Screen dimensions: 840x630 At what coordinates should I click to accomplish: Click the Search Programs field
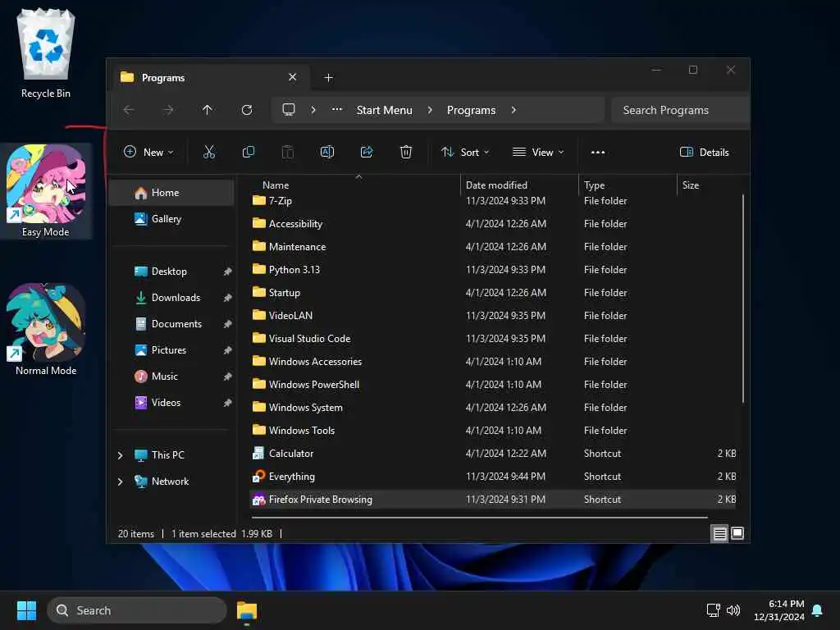click(680, 110)
